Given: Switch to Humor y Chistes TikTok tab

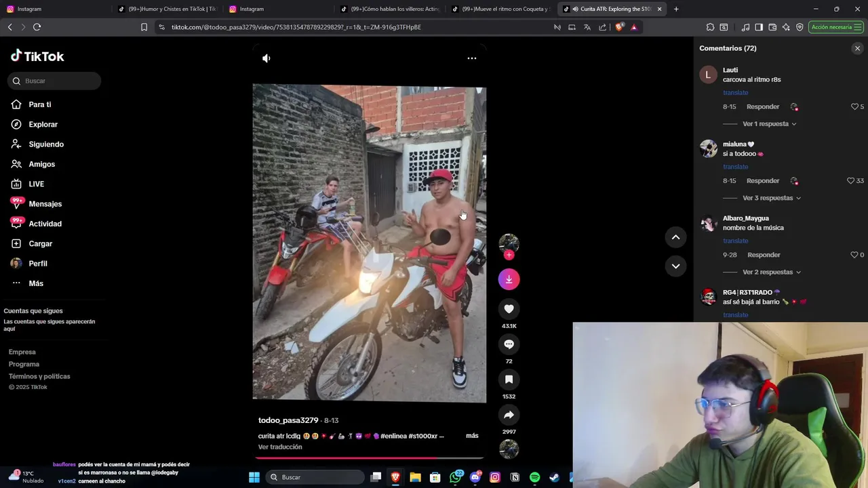Looking at the screenshot, I should (167, 9).
